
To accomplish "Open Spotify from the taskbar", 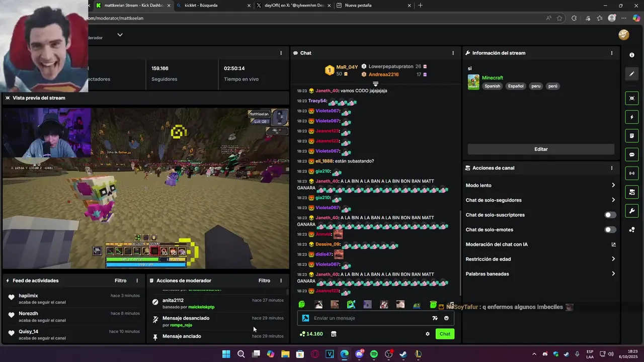I will (374, 354).
